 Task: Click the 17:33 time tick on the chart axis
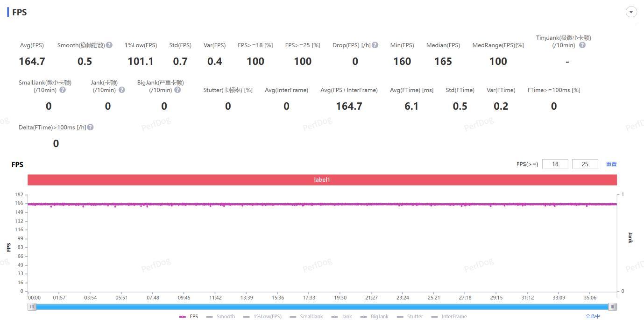coord(309,298)
